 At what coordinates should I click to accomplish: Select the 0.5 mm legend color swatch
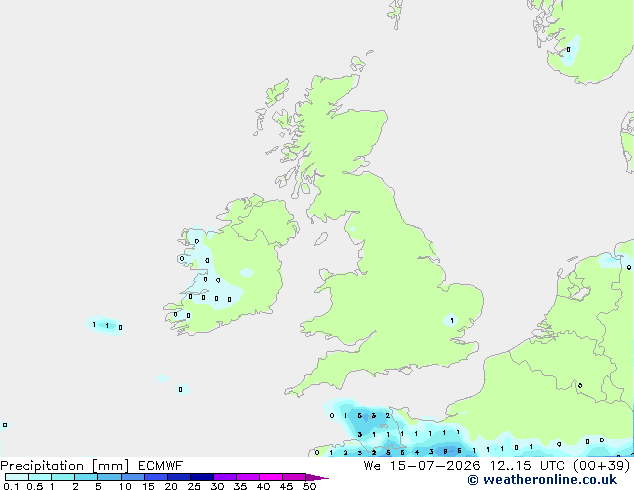click(x=40, y=477)
